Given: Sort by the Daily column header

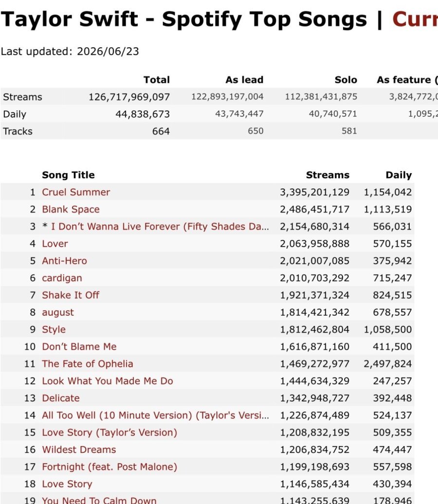Looking at the screenshot, I should pos(399,175).
